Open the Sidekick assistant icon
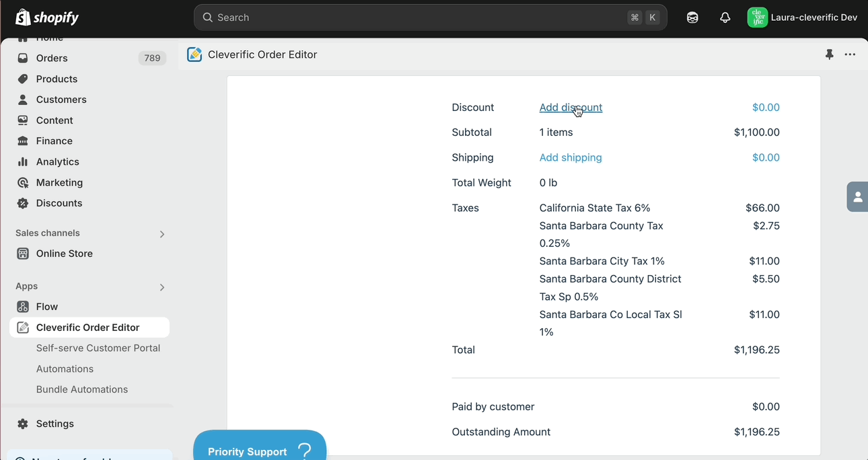 point(692,17)
